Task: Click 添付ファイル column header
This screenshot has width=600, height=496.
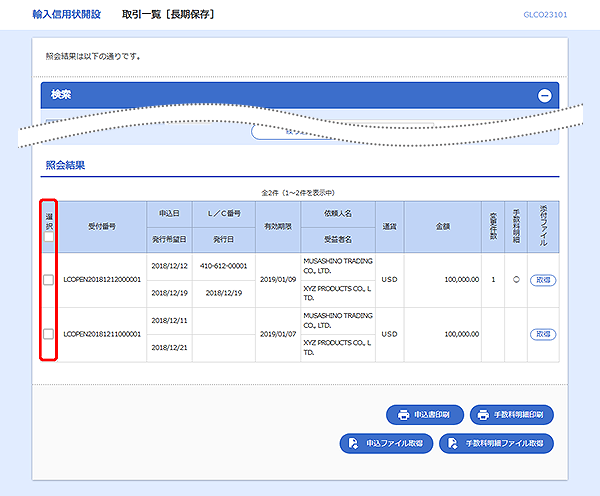Action: coord(543,227)
